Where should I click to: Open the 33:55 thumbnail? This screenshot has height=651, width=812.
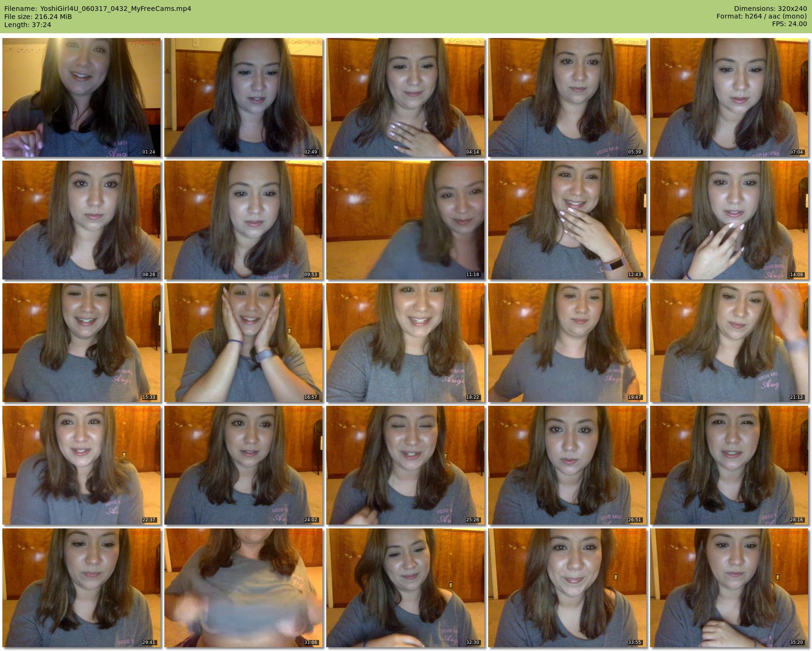click(x=567, y=588)
